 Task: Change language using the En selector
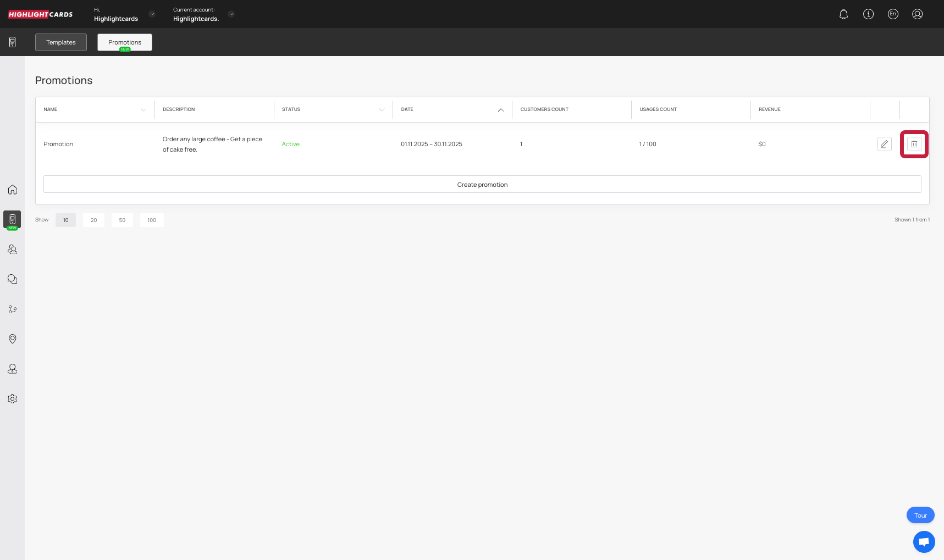pos(893,14)
